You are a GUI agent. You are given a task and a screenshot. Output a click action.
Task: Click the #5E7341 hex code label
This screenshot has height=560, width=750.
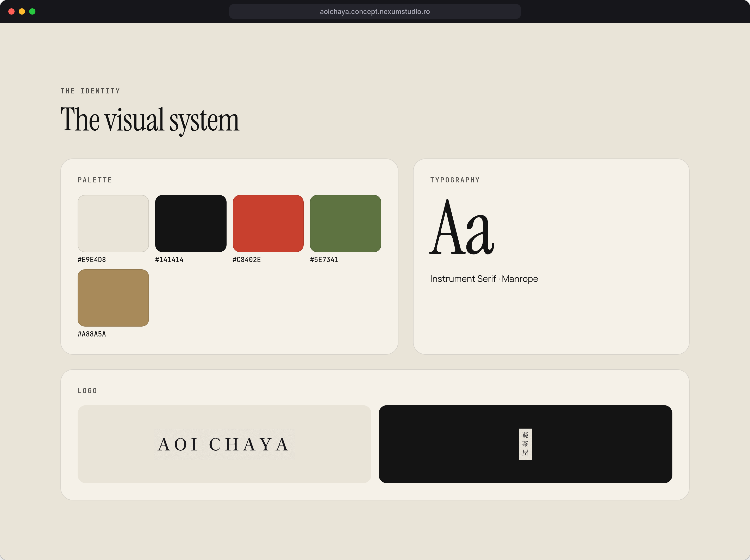(x=324, y=259)
